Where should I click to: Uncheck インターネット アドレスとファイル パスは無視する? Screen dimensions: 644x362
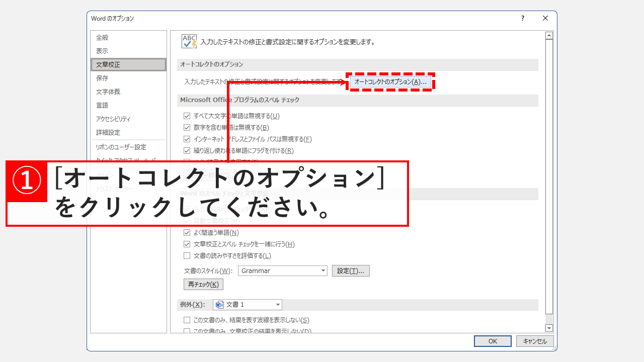187,139
